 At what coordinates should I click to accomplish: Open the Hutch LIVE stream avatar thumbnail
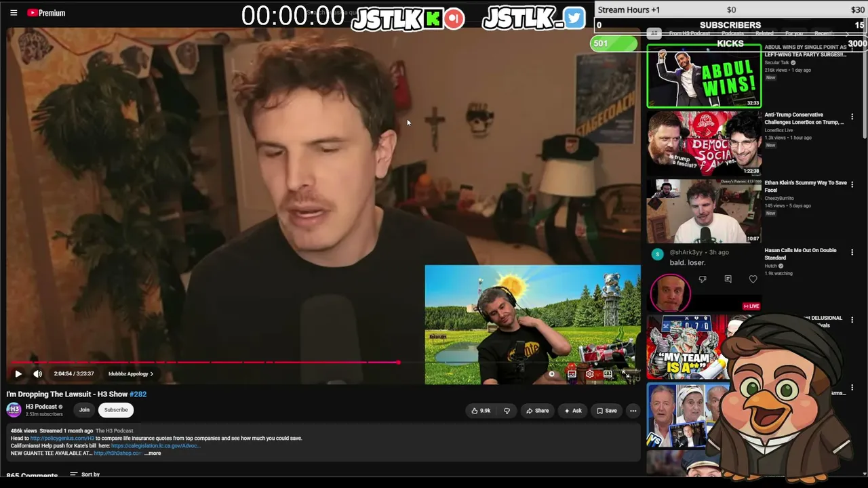[671, 293]
